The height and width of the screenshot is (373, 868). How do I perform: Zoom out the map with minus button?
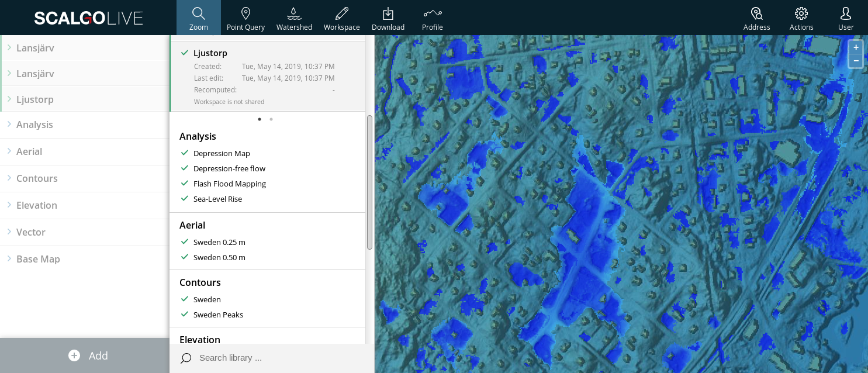tap(856, 61)
